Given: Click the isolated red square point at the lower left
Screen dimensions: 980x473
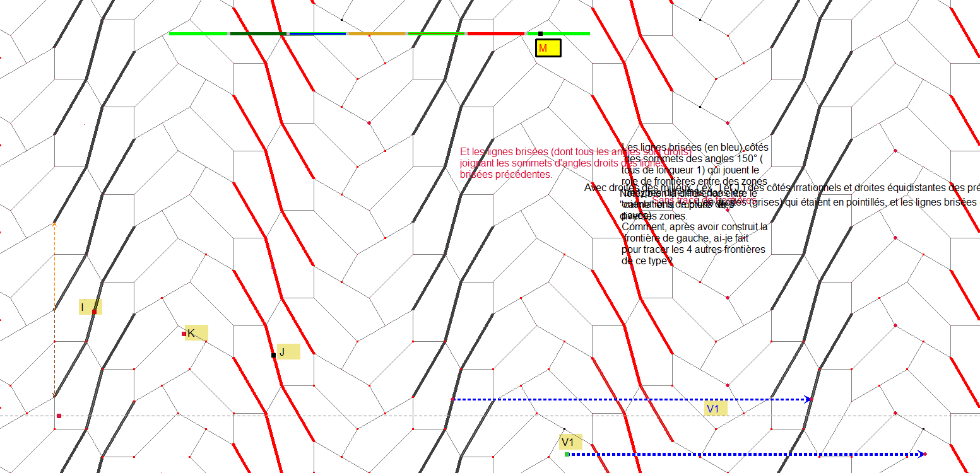Looking at the screenshot, I should point(59,416).
